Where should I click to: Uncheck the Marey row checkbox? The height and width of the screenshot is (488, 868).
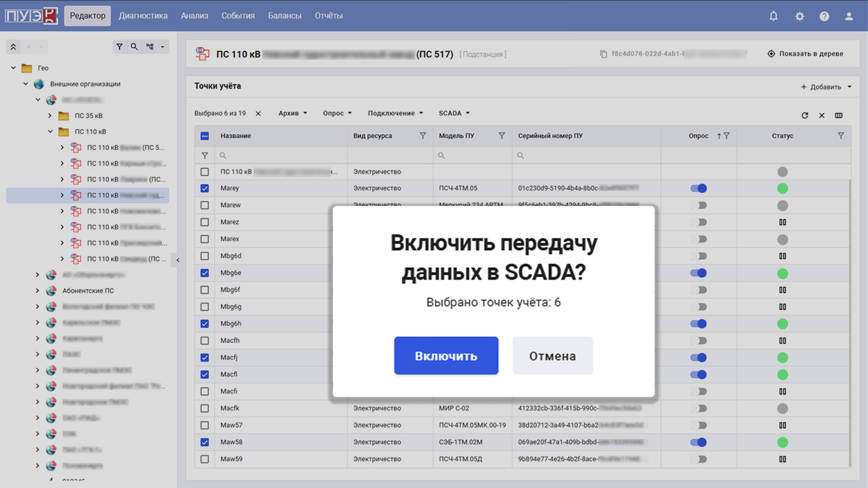click(x=205, y=189)
